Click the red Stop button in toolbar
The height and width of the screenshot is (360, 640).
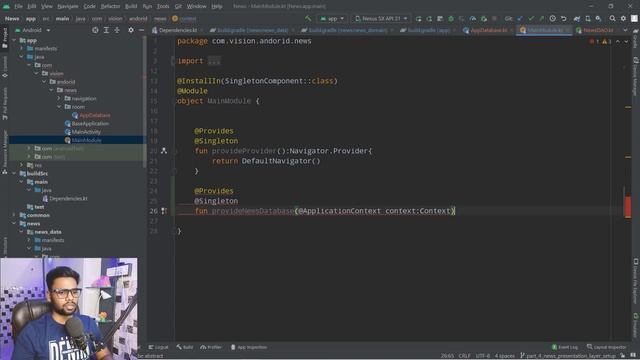494,18
